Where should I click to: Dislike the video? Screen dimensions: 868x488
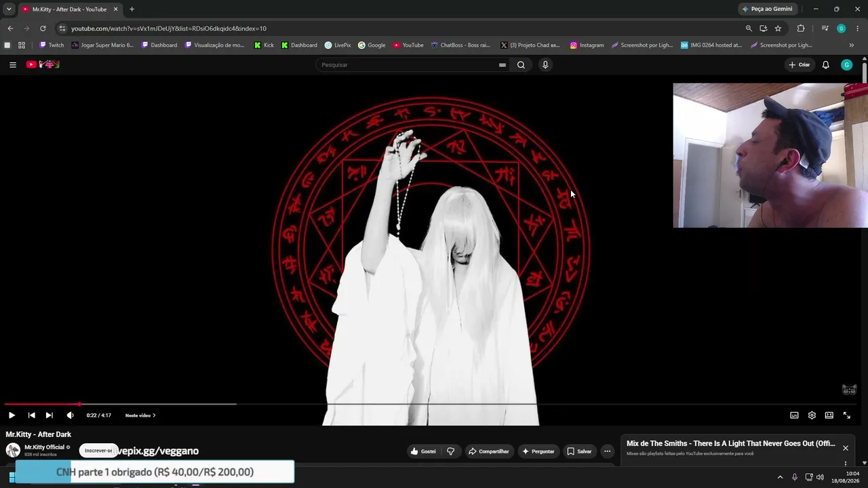point(450,451)
